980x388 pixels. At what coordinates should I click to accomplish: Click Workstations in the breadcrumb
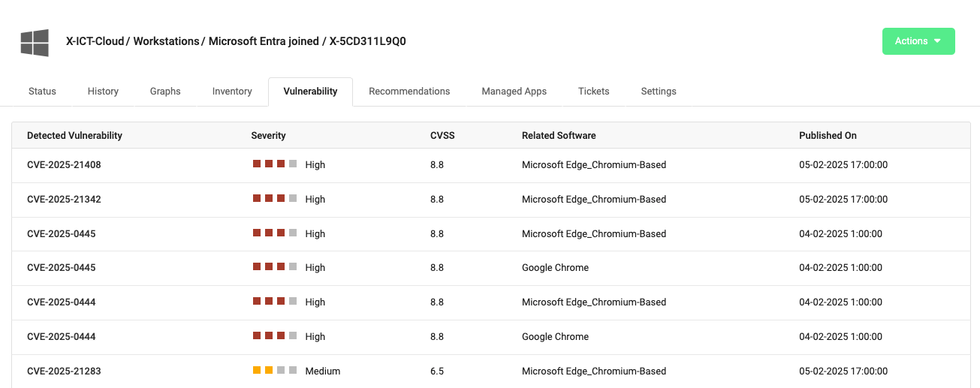[x=166, y=41]
